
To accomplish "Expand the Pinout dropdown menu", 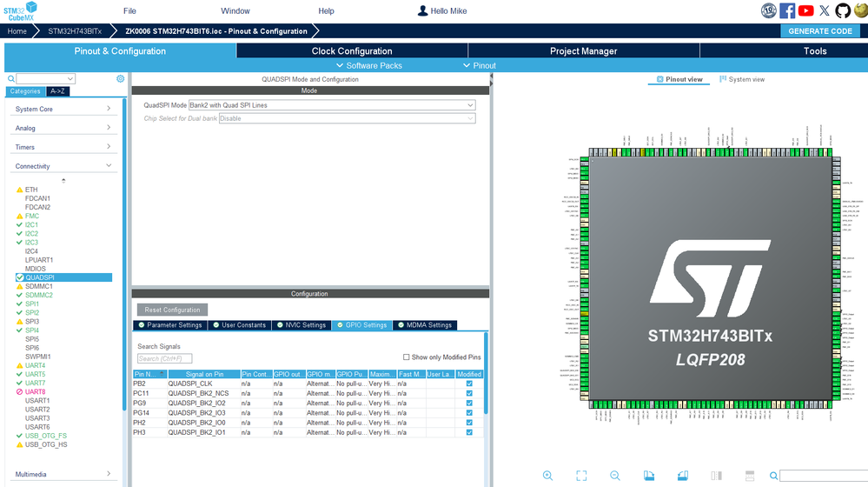I will pyautogui.click(x=480, y=65).
